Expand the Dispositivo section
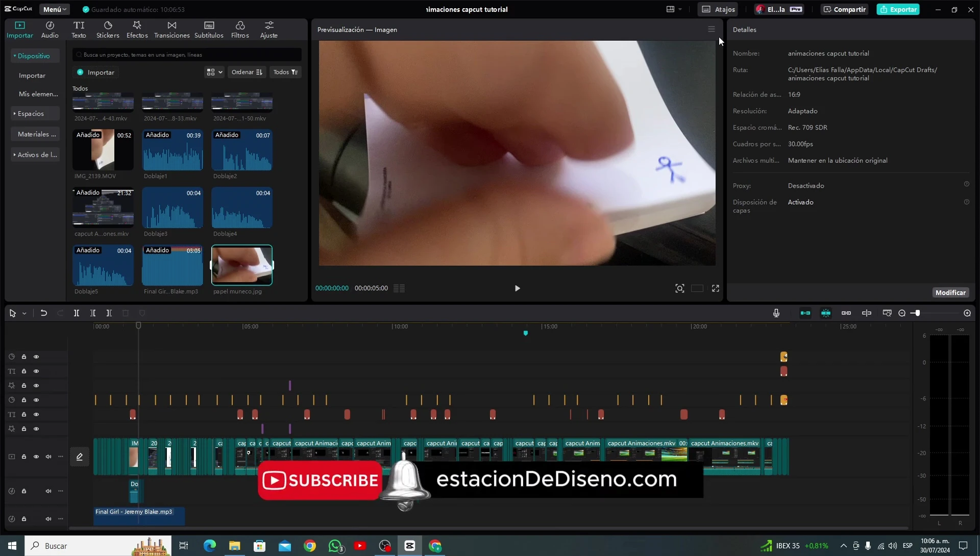The image size is (980, 556). tap(35, 56)
